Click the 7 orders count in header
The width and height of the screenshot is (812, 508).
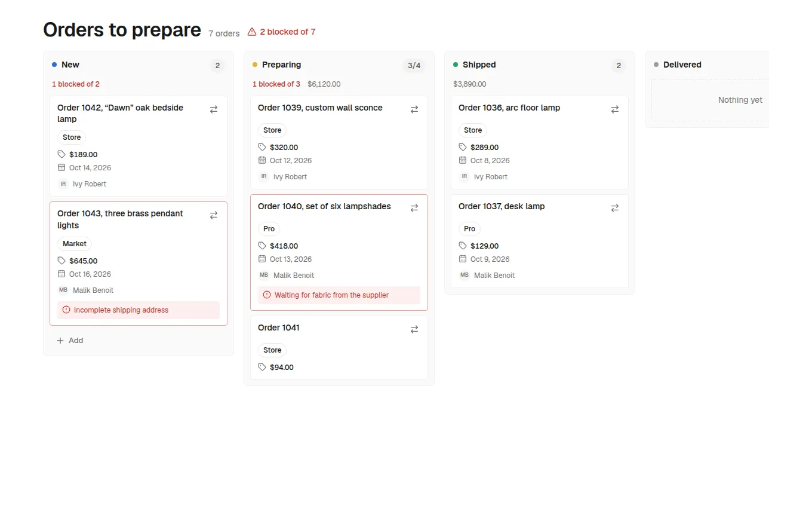[x=224, y=33]
